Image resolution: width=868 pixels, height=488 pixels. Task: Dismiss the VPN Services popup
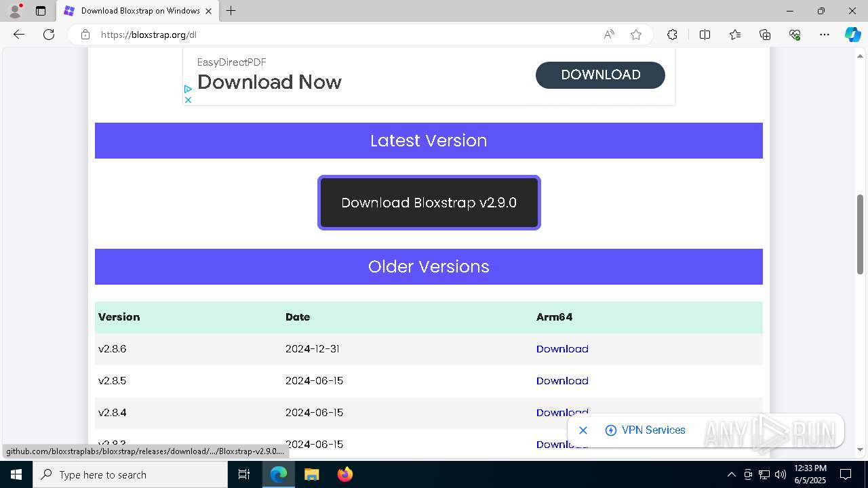(x=583, y=430)
